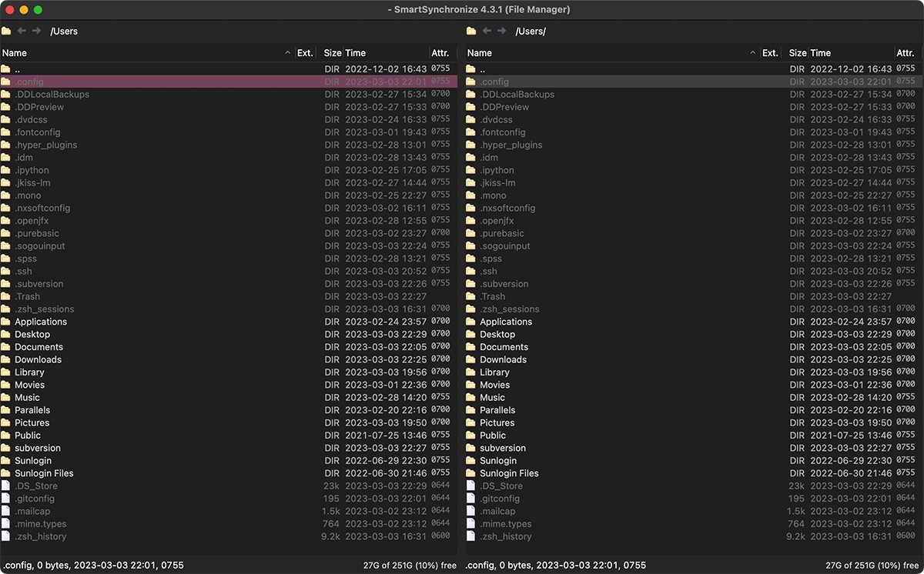This screenshot has height=574, width=924.
Task: Click the folder icon beside the right /Users/ path
Action: point(471,31)
